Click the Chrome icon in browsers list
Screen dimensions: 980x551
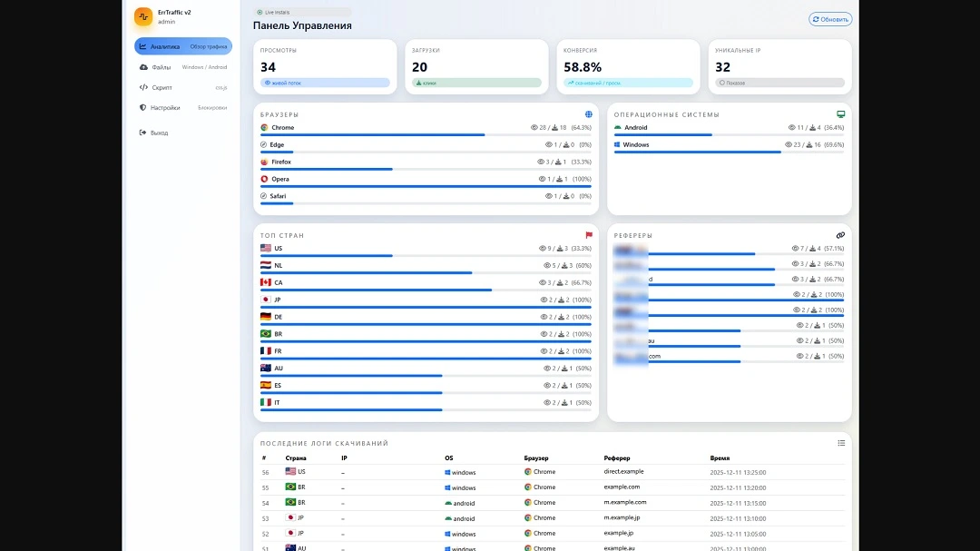(264, 128)
